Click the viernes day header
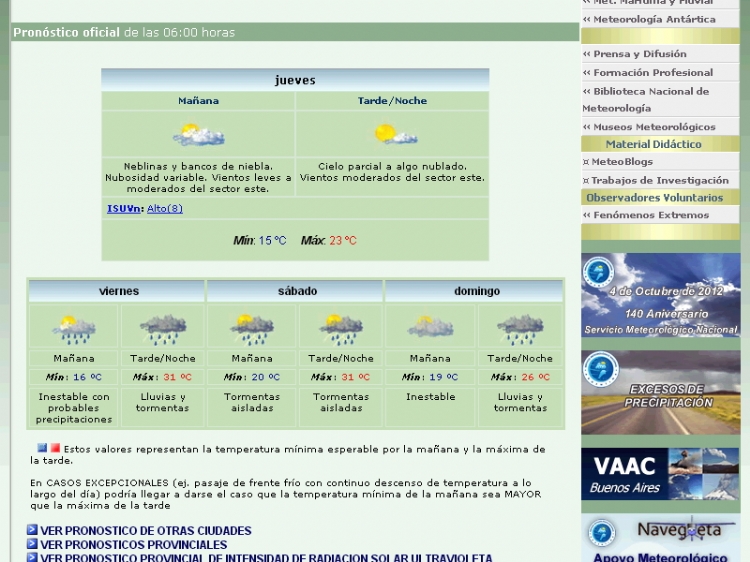 pyautogui.click(x=118, y=291)
